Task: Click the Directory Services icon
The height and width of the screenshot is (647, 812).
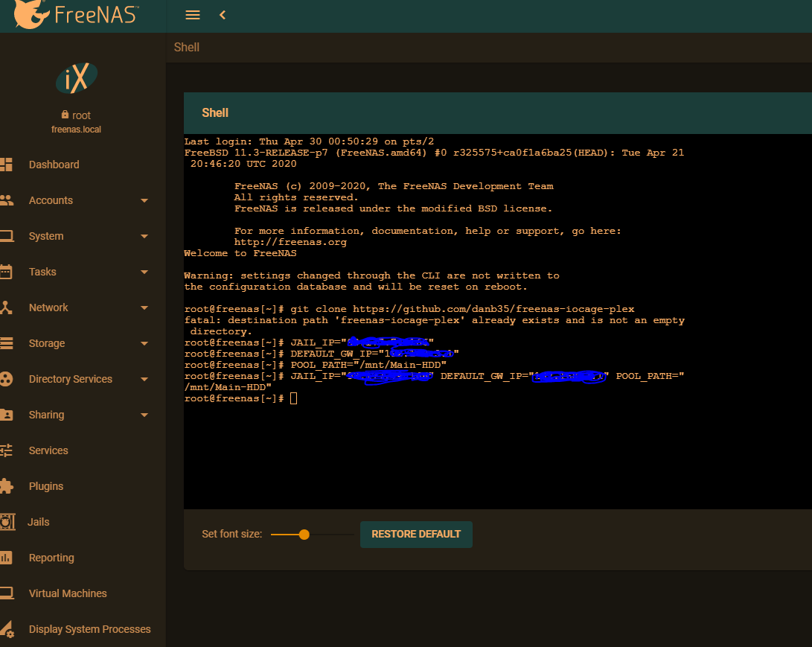Action: (6, 379)
